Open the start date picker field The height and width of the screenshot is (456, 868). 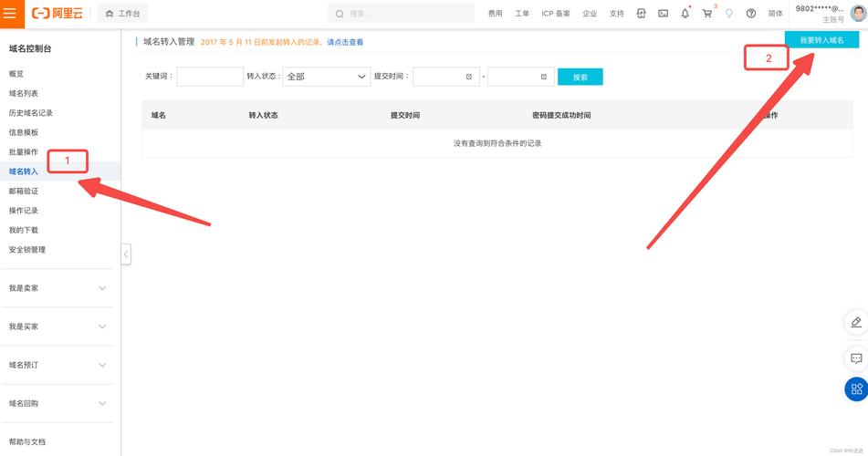445,77
